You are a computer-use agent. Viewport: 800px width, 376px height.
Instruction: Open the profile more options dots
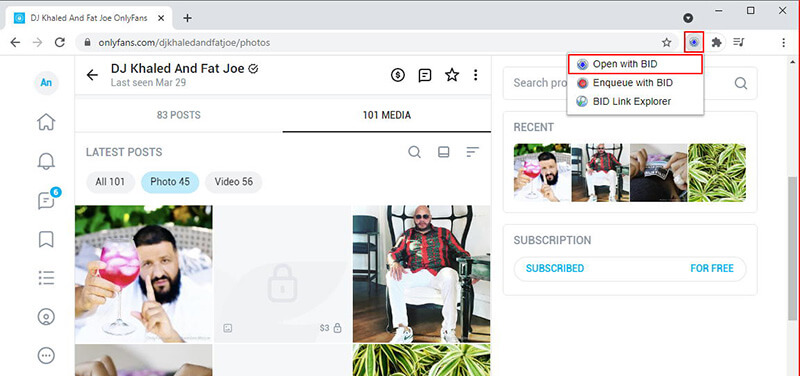point(476,76)
